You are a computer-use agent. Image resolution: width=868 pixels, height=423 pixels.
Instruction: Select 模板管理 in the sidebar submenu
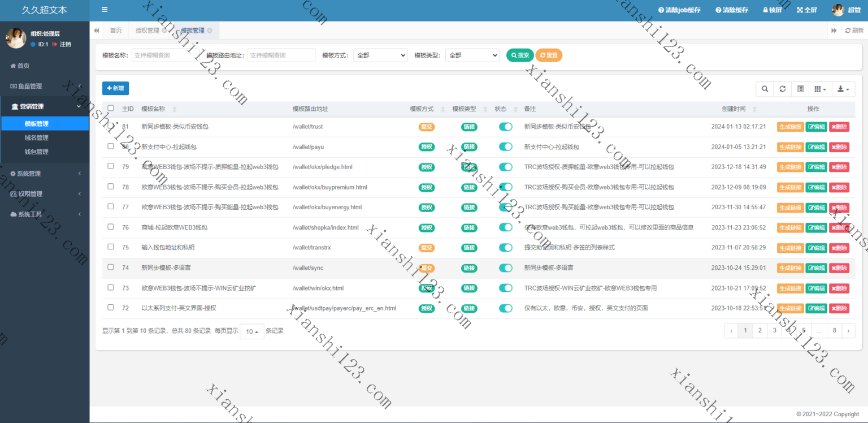[x=45, y=124]
